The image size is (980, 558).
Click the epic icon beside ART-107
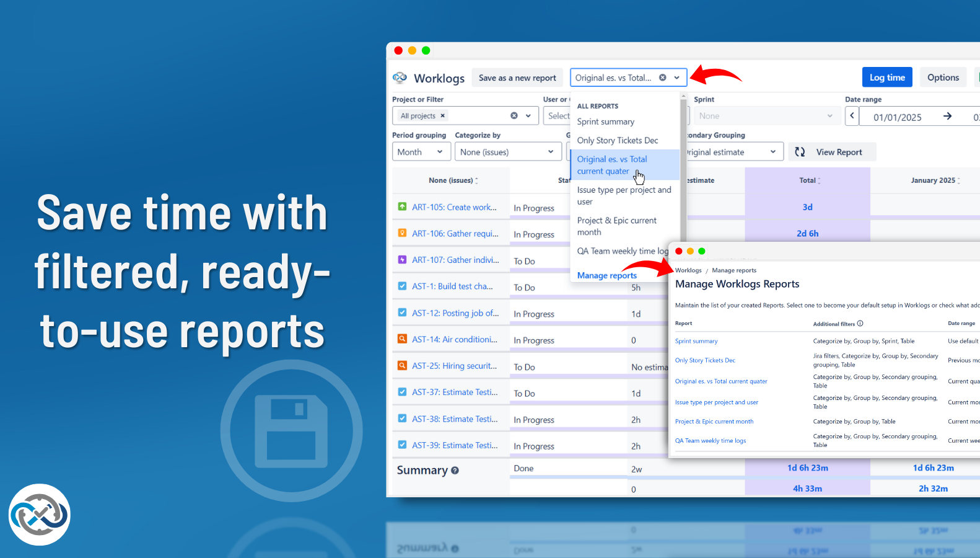(402, 260)
